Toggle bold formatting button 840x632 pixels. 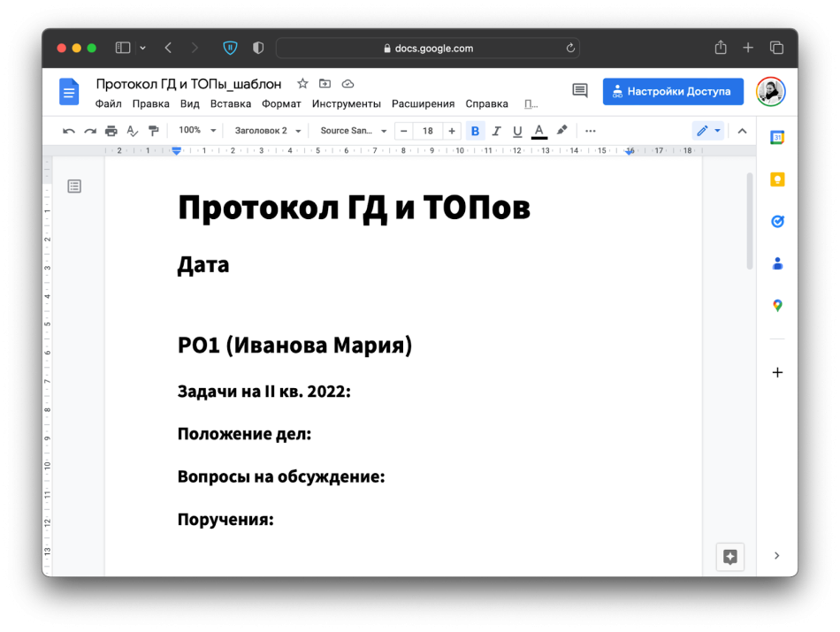pos(475,131)
